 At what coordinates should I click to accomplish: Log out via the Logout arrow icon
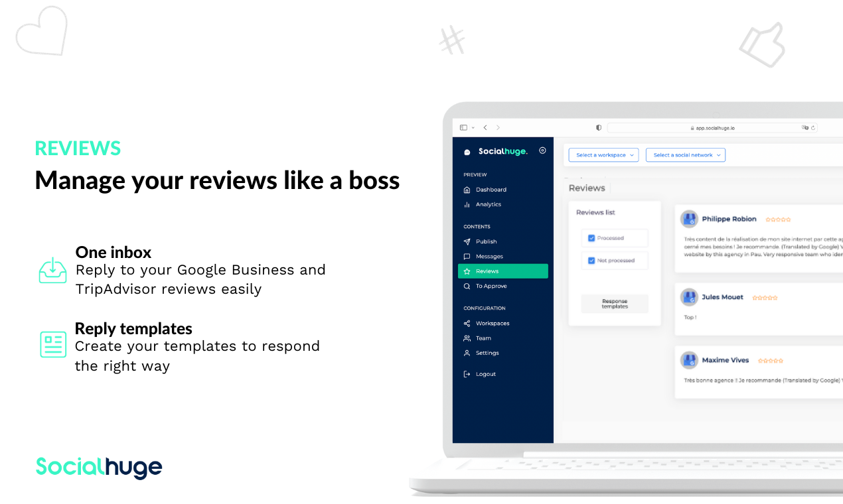tap(467, 374)
